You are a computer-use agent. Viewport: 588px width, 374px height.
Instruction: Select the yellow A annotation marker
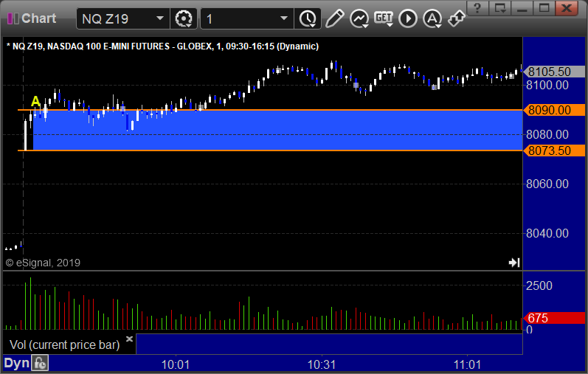[35, 101]
